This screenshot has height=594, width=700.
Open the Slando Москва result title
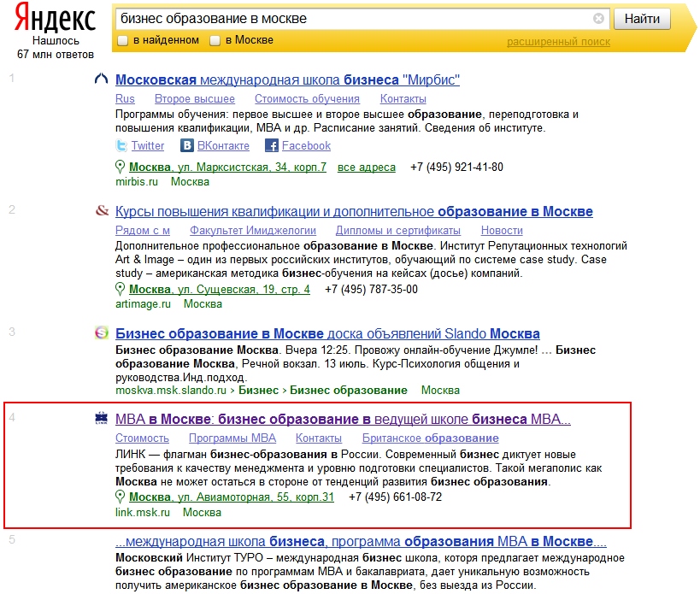327,334
